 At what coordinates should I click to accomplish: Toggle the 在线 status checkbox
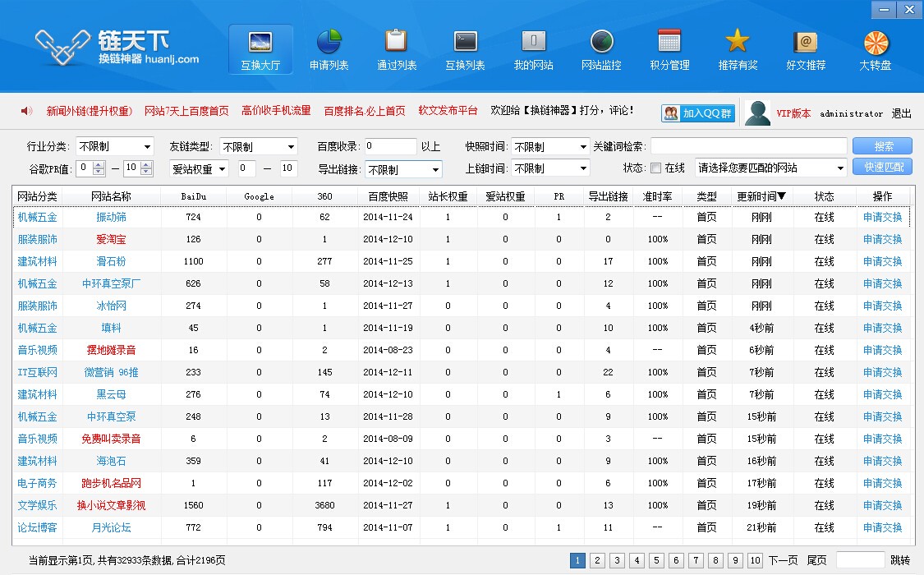(x=655, y=168)
